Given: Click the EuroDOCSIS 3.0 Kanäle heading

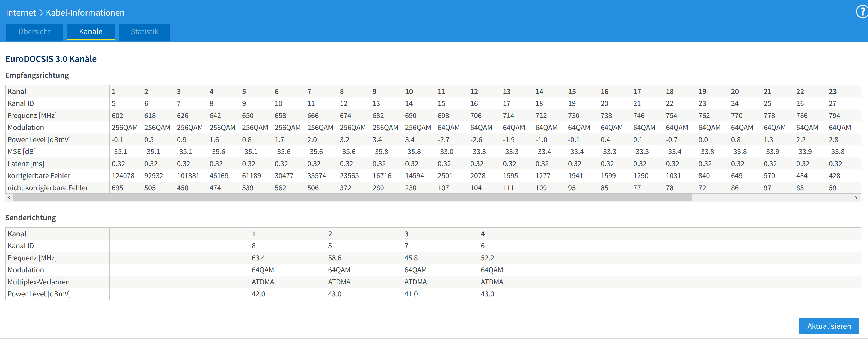Looking at the screenshot, I should click(51, 59).
